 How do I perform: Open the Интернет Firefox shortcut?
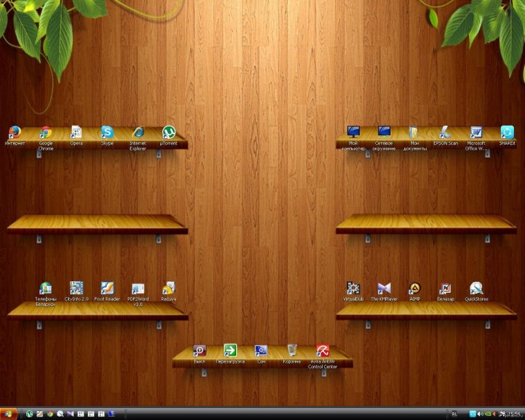pos(15,132)
